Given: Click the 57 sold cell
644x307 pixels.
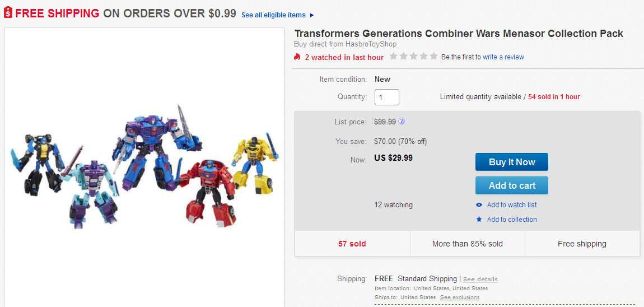Looking at the screenshot, I should (x=352, y=244).
